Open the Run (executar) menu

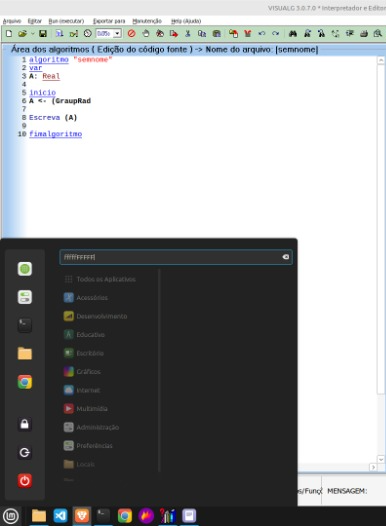(x=66, y=21)
